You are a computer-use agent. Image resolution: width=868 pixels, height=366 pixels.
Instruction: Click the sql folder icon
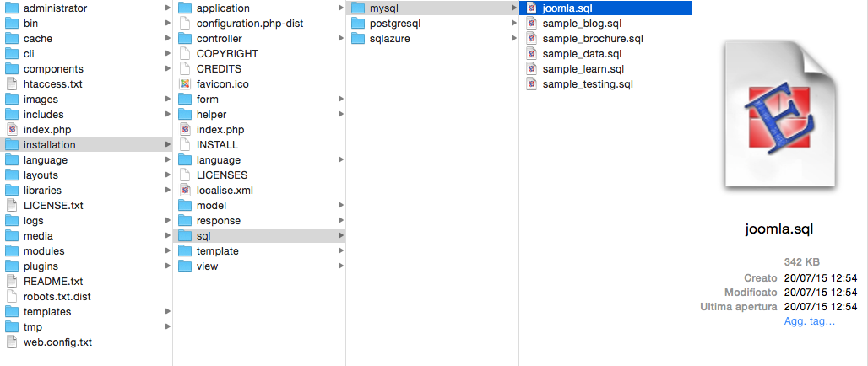(185, 235)
